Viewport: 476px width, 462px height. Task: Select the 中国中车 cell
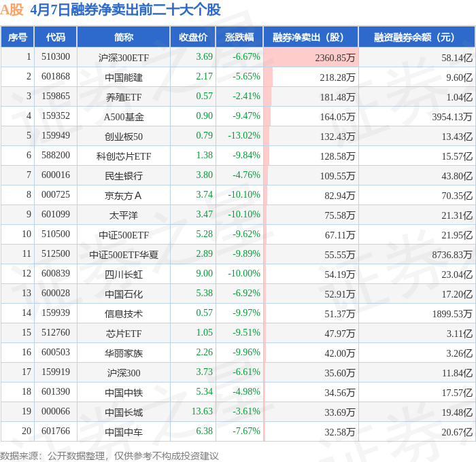tap(124, 432)
